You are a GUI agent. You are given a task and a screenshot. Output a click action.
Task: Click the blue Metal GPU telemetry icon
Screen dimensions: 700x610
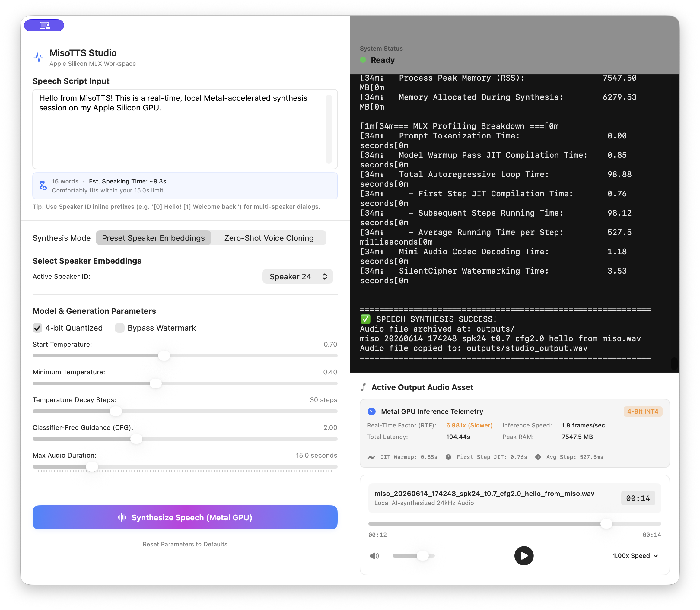pyautogui.click(x=371, y=411)
